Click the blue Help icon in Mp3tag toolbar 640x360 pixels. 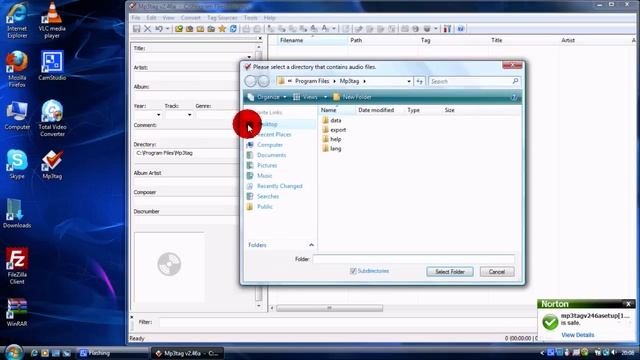[x=460, y=29]
